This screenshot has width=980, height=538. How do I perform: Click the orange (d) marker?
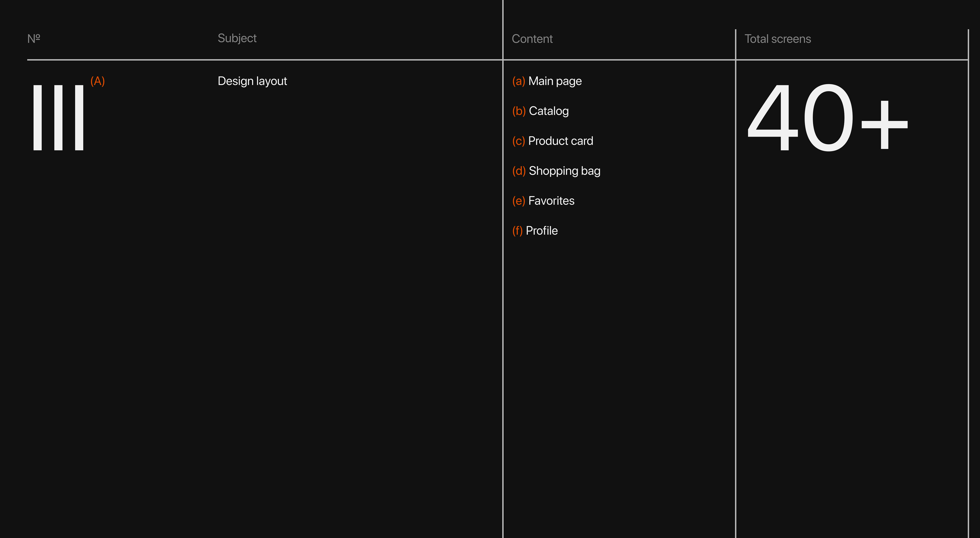pyautogui.click(x=519, y=171)
